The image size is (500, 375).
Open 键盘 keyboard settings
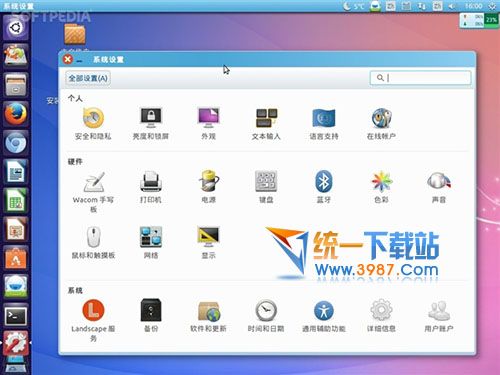[266, 187]
